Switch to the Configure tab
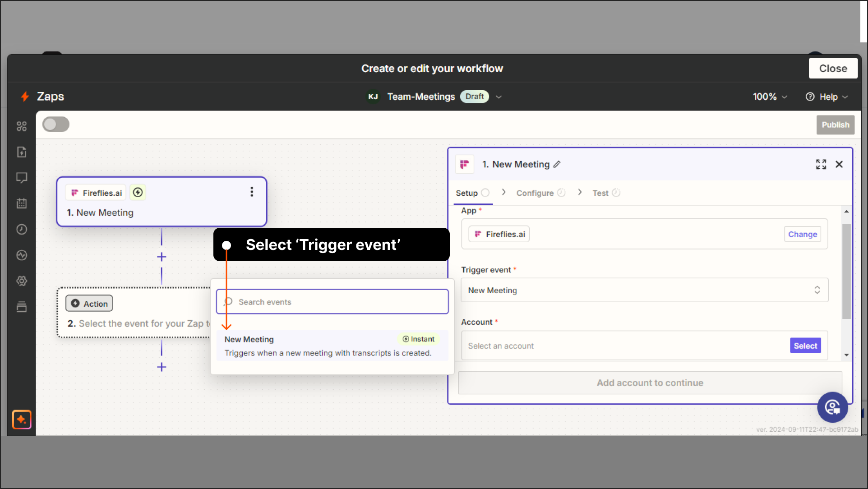This screenshot has width=868, height=489. (540, 193)
